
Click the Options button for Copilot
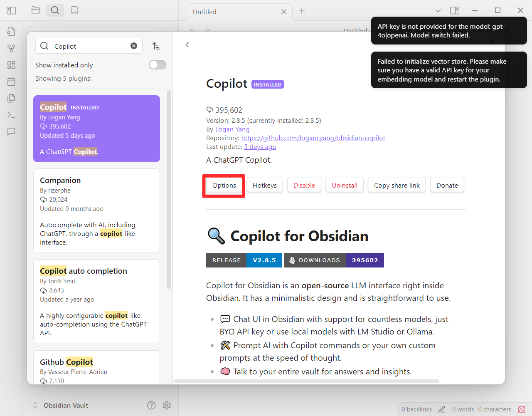(x=224, y=185)
